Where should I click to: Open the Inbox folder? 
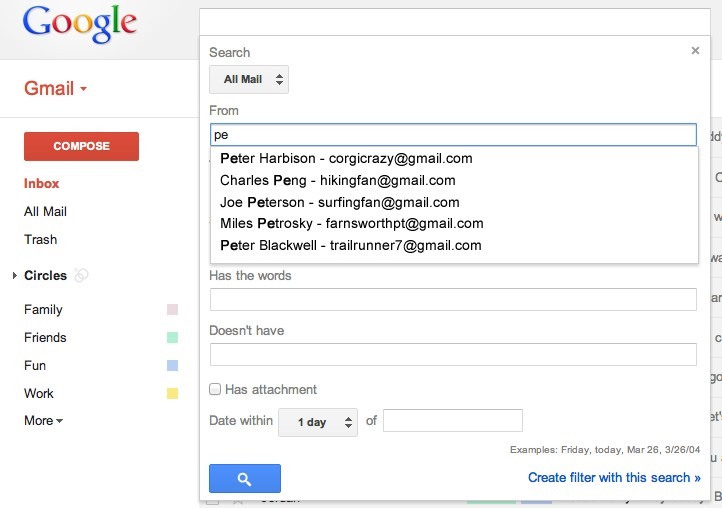41,183
